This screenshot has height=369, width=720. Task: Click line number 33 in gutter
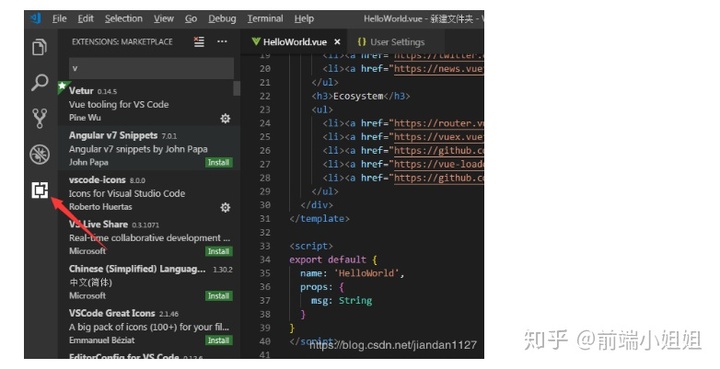click(x=265, y=246)
